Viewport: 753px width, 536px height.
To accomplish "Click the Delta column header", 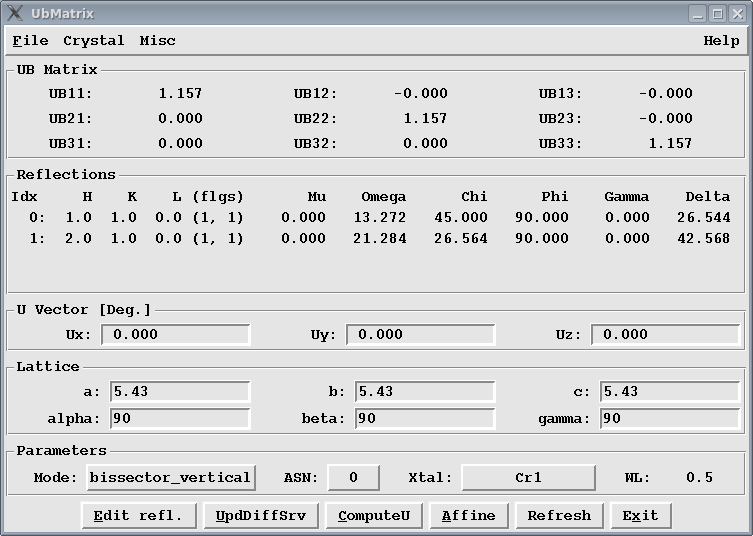I will pos(708,196).
